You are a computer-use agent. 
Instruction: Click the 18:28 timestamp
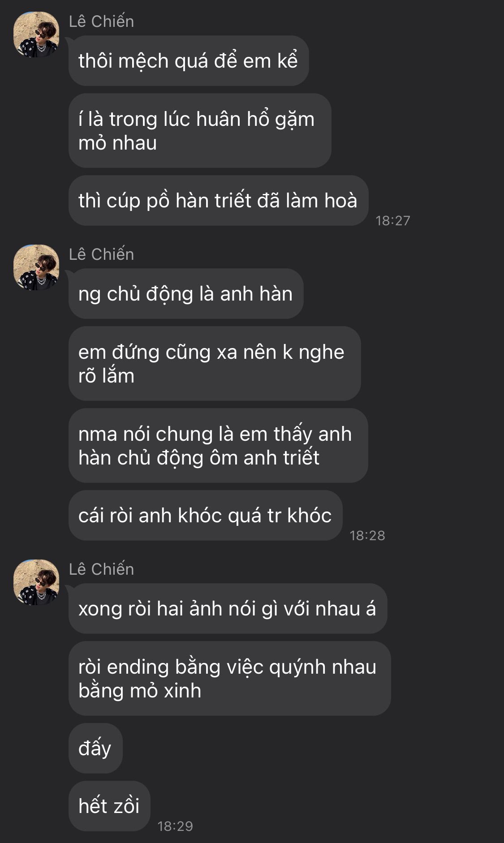[x=367, y=535]
